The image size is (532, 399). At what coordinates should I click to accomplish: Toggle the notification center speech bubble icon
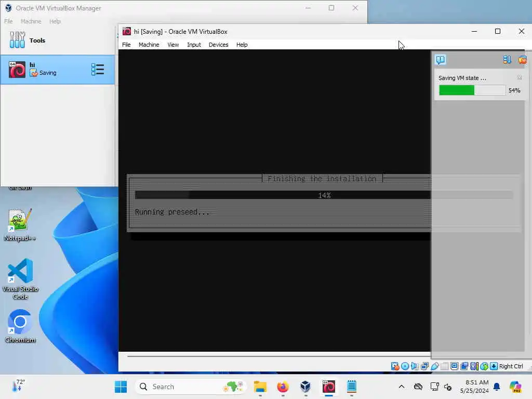click(441, 60)
